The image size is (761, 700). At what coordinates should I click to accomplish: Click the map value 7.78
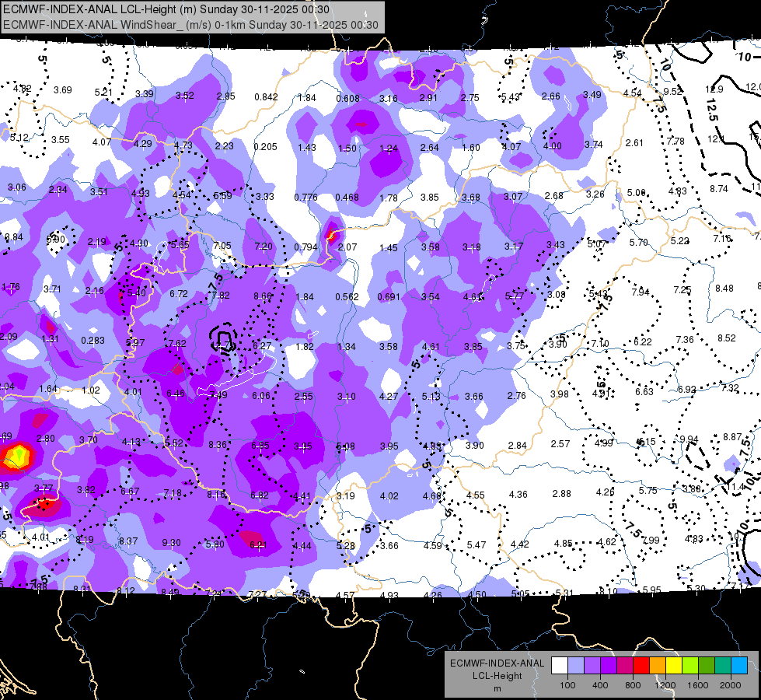(x=675, y=142)
